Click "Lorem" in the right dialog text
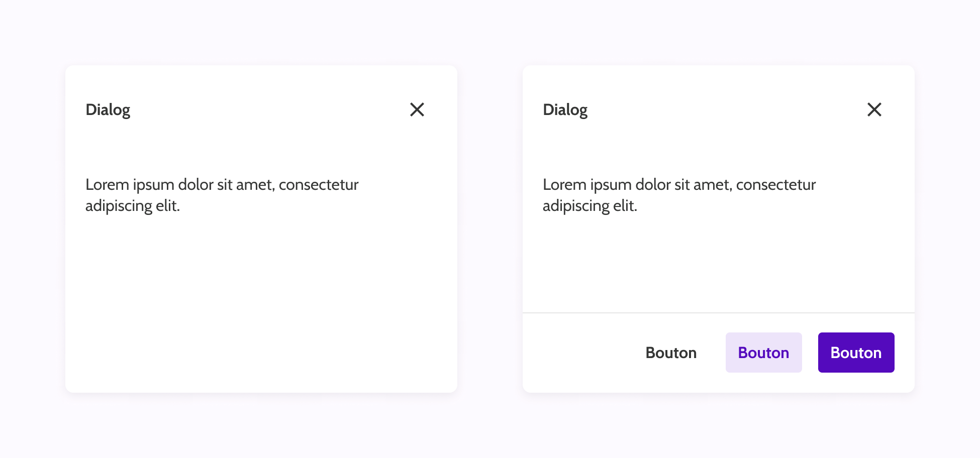Viewport: 980px width, 458px height. pyautogui.click(x=564, y=185)
